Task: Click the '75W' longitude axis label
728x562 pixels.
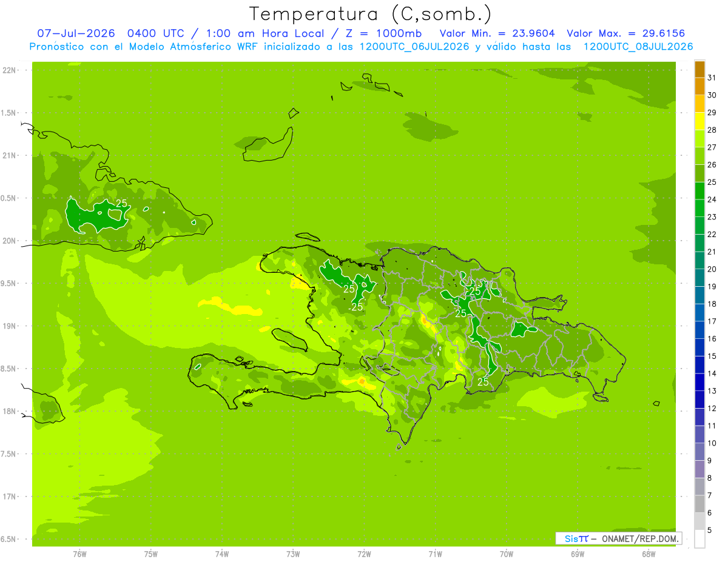Action: [151, 554]
